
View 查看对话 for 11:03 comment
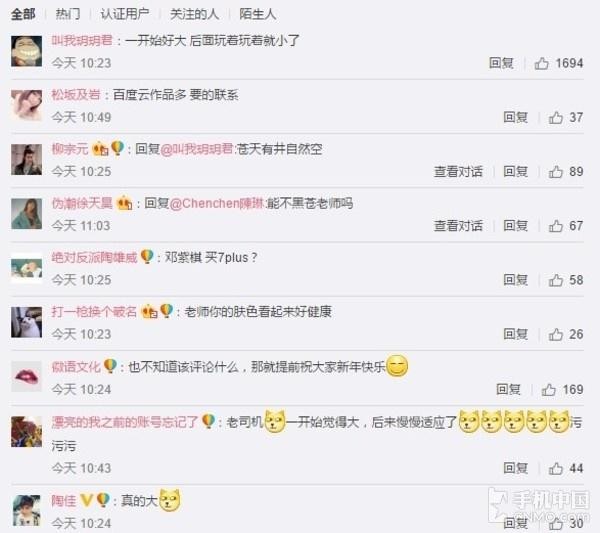(x=458, y=226)
